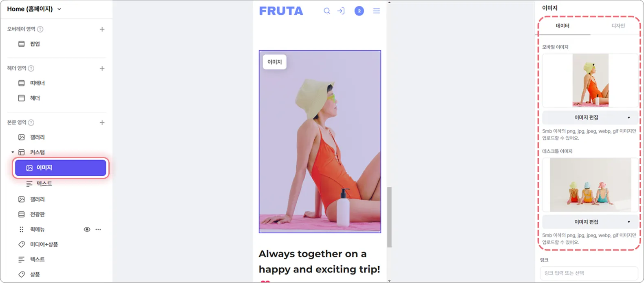Click the 모바일 이미지 thumbnail preview
Viewport: 644px width, 283px height.
click(x=590, y=80)
